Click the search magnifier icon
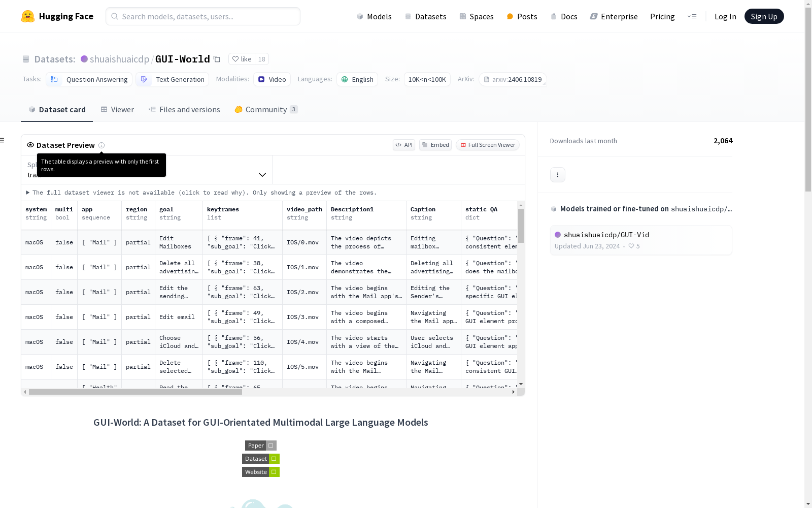 [115, 16]
